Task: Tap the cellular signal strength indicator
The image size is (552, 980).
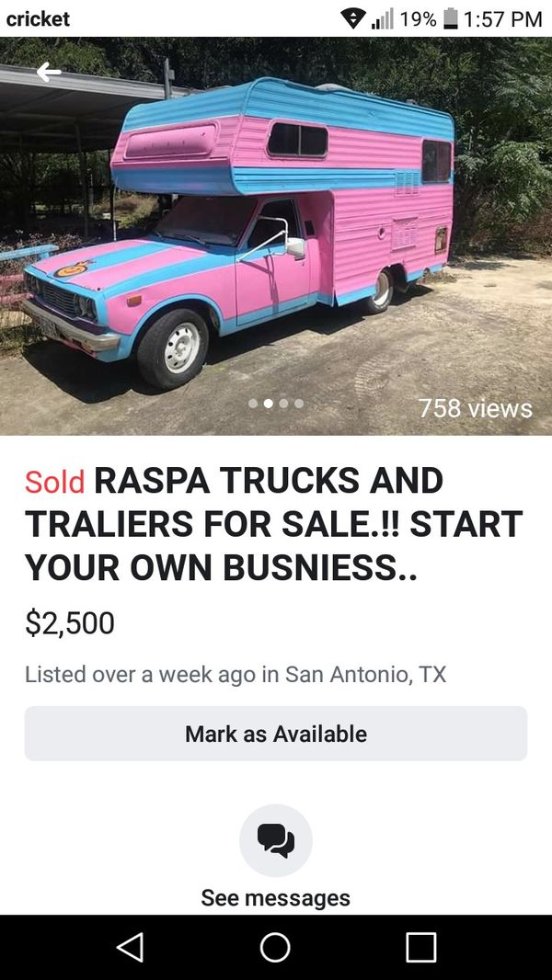Action: [x=381, y=17]
